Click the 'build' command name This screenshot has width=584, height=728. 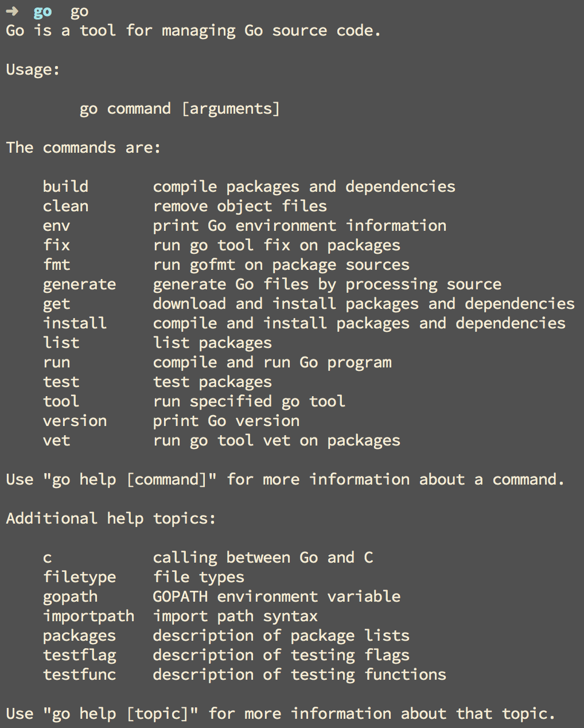[x=65, y=187]
